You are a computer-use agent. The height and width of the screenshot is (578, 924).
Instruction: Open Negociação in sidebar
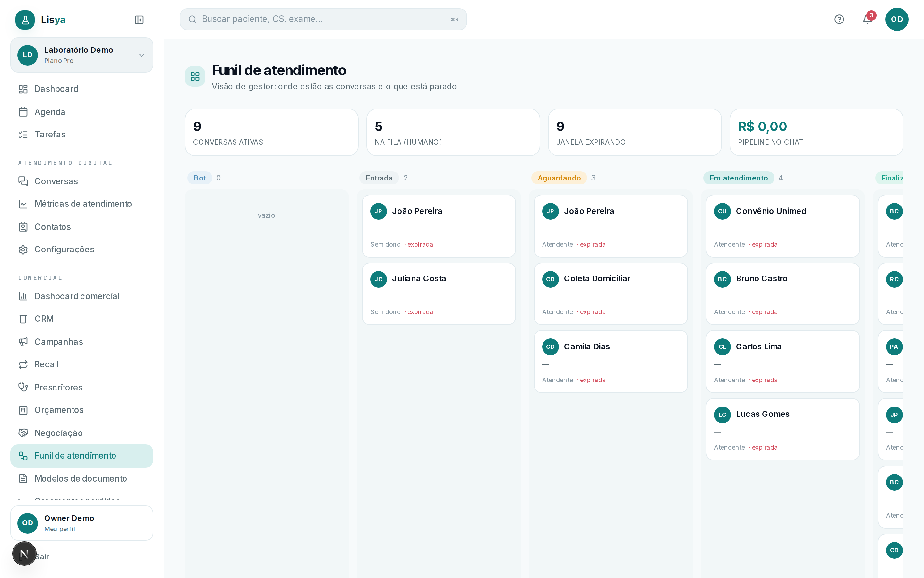(x=82, y=433)
